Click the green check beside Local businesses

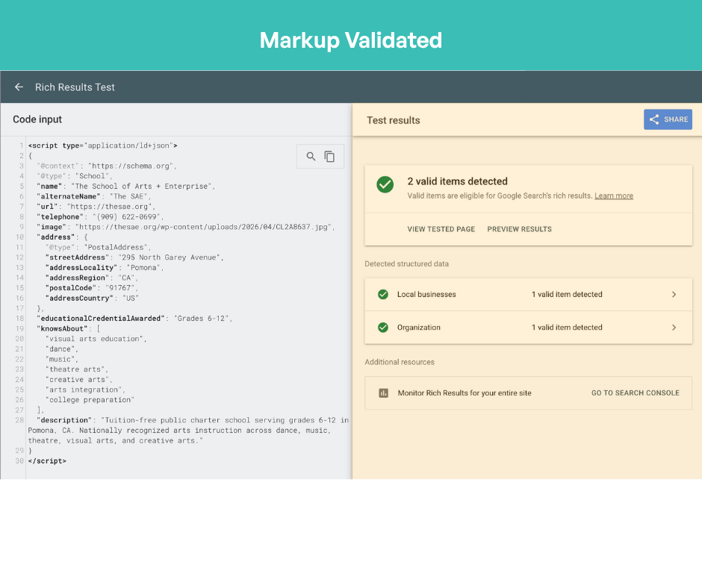[x=383, y=295]
